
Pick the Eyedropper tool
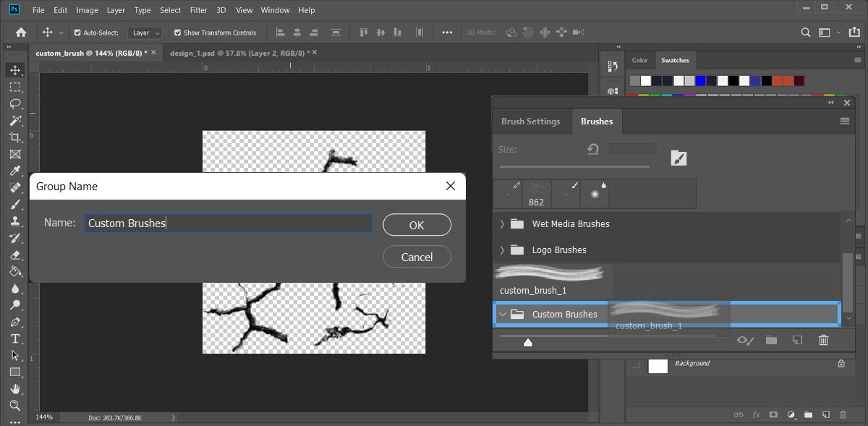14,171
